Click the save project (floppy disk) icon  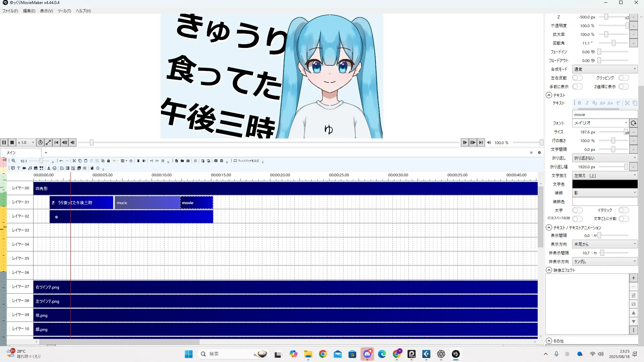coord(188,161)
